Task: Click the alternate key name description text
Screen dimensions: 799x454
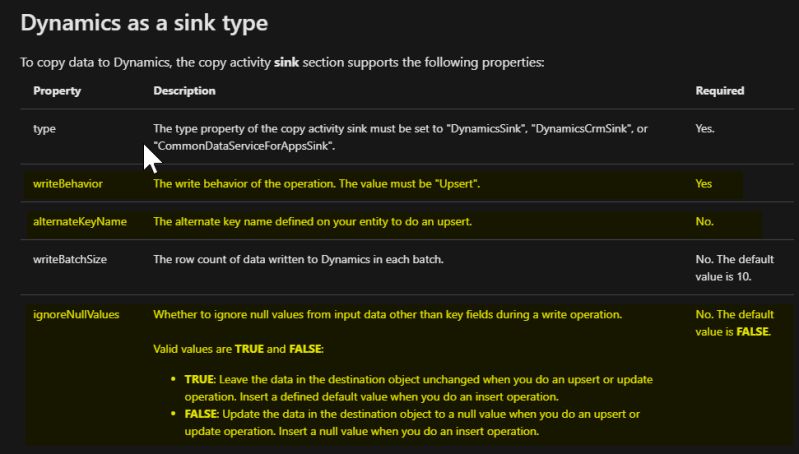Action: pyautogui.click(x=312, y=221)
